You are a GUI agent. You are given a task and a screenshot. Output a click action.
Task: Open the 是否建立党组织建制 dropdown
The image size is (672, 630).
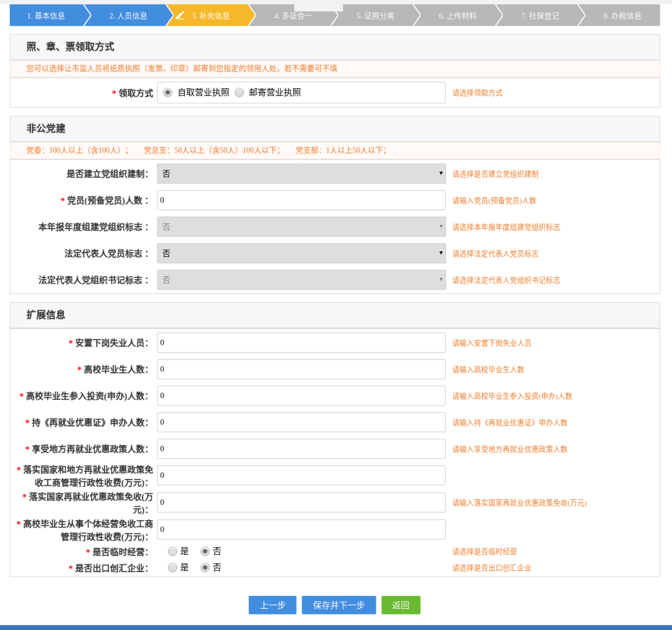301,174
